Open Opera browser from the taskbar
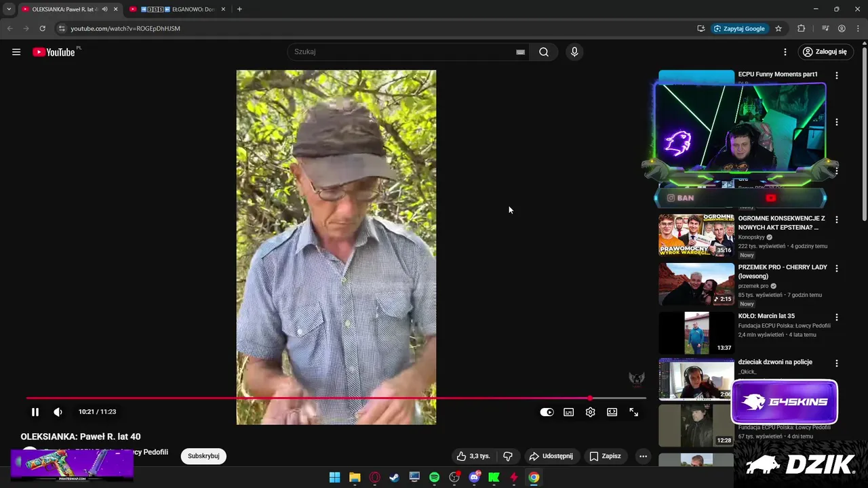The width and height of the screenshot is (868, 488). 374,477
